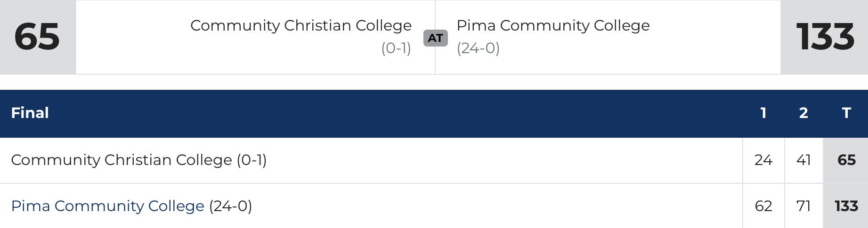Click the second half column header

pos(803,113)
